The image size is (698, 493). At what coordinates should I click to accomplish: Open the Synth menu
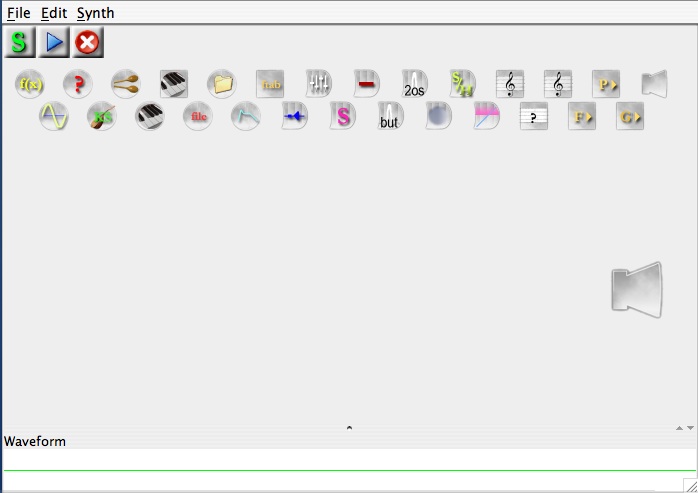click(x=95, y=13)
